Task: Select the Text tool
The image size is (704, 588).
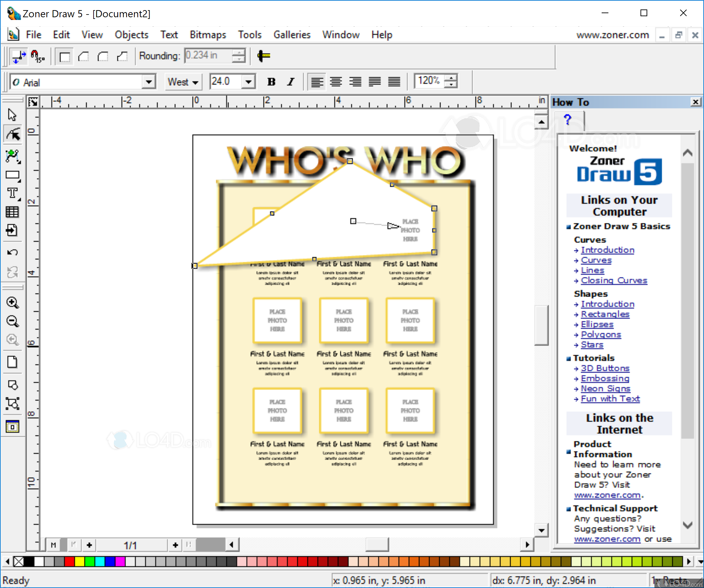Action: 12,193
